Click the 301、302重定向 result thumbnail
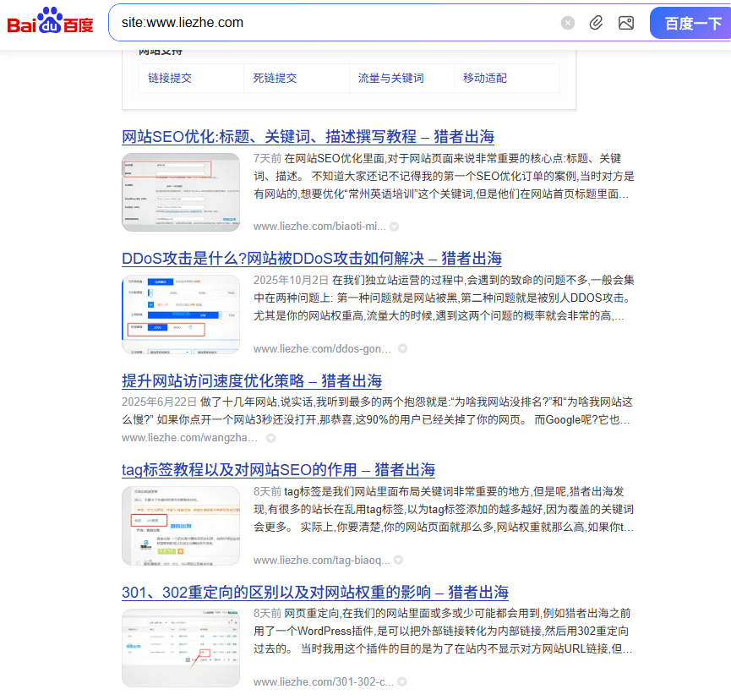 click(x=180, y=647)
